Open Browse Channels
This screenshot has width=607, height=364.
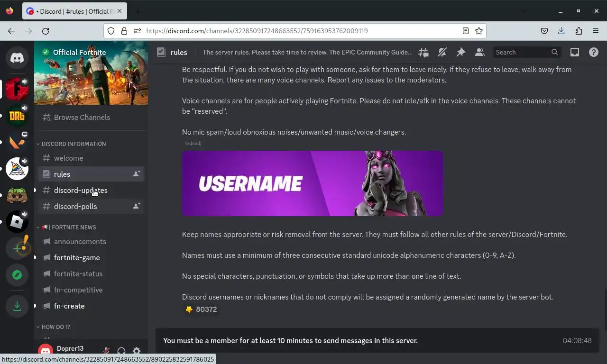pyautogui.click(x=91, y=117)
